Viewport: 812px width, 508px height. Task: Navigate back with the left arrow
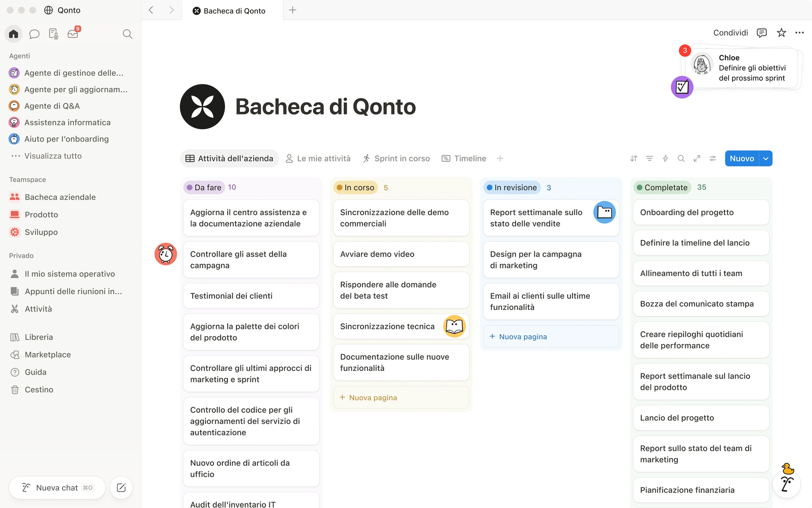click(151, 10)
